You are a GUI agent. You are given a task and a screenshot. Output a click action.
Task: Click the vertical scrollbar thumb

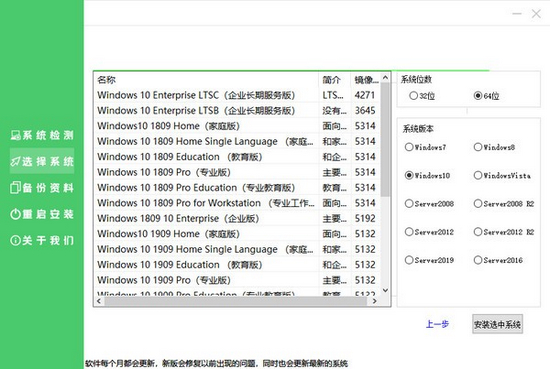tap(385, 140)
